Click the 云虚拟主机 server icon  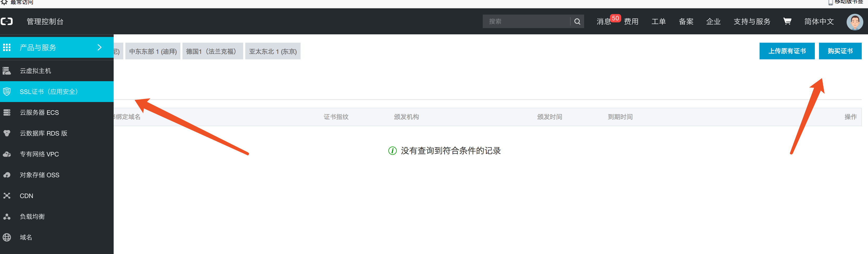[x=7, y=71]
